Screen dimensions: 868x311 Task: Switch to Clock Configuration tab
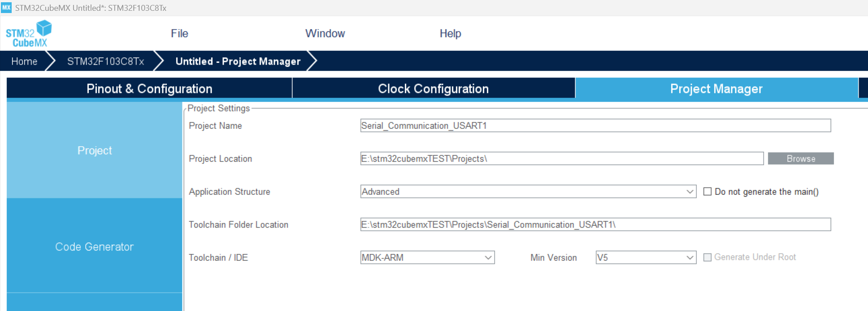pos(434,88)
